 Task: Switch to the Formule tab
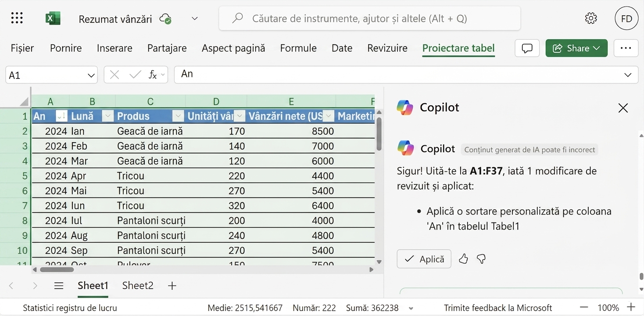click(x=298, y=48)
